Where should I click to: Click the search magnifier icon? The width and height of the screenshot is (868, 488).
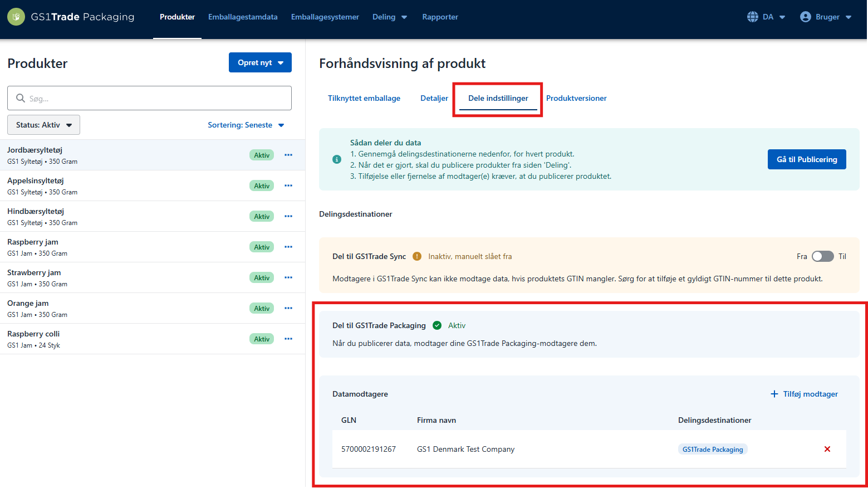point(21,98)
